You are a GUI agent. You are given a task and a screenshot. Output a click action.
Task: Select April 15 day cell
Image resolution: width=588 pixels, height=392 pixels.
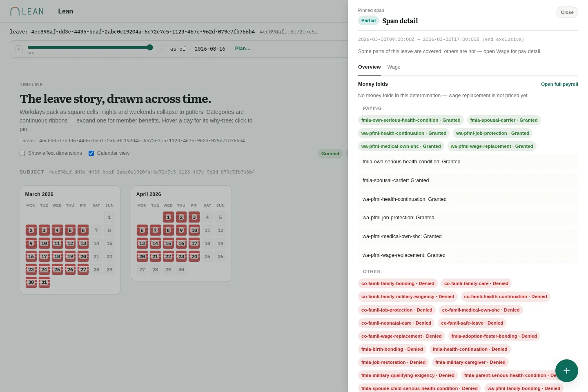click(x=168, y=243)
